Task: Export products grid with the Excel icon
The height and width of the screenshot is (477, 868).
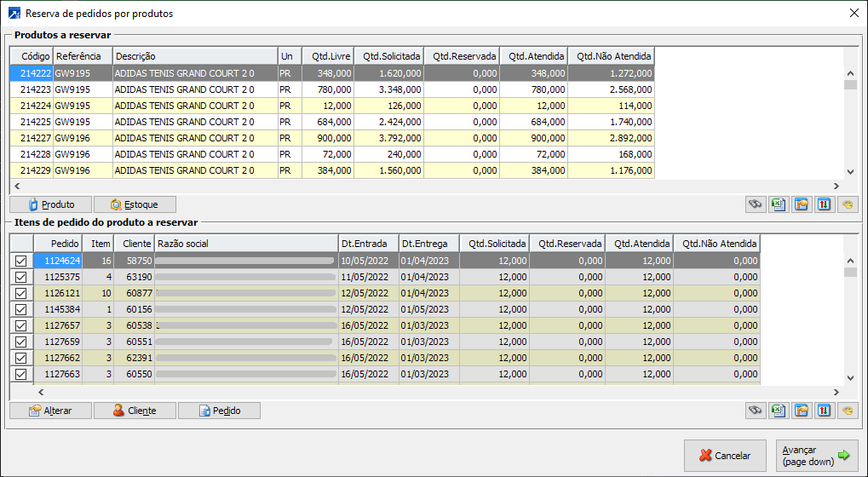Action: tap(778, 204)
